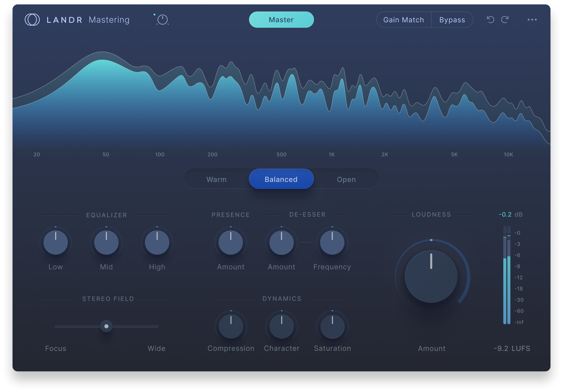Image resolution: width=563 pixels, height=392 pixels.
Task: Open the timer dial icon beside Mastering
Action: (x=162, y=20)
